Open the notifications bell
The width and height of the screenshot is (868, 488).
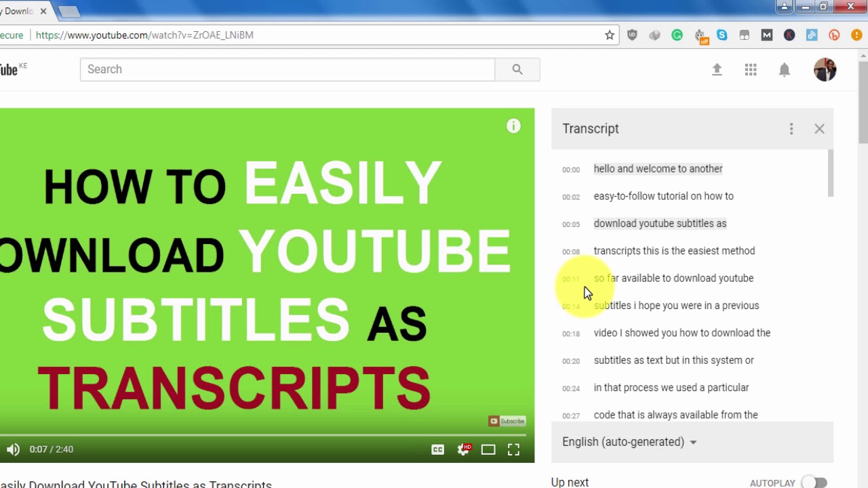785,69
